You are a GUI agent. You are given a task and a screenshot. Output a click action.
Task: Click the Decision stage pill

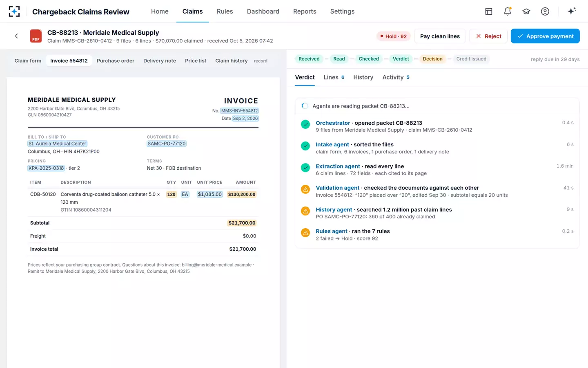click(432, 59)
